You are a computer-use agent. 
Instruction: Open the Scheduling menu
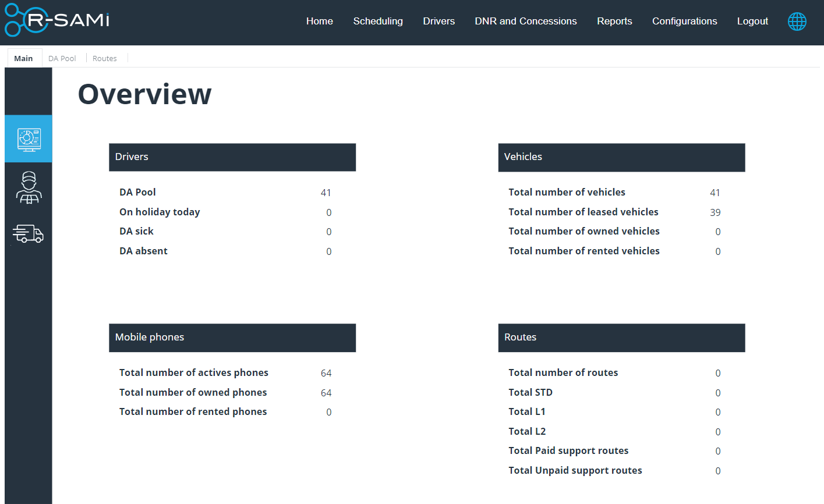378,21
